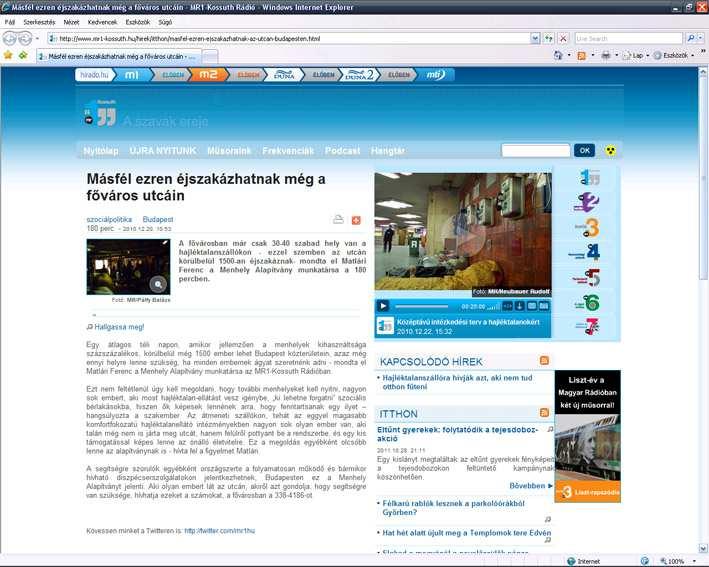
Task: Expand Home button dropdown arrow
Action: click(x=569, y=56)
